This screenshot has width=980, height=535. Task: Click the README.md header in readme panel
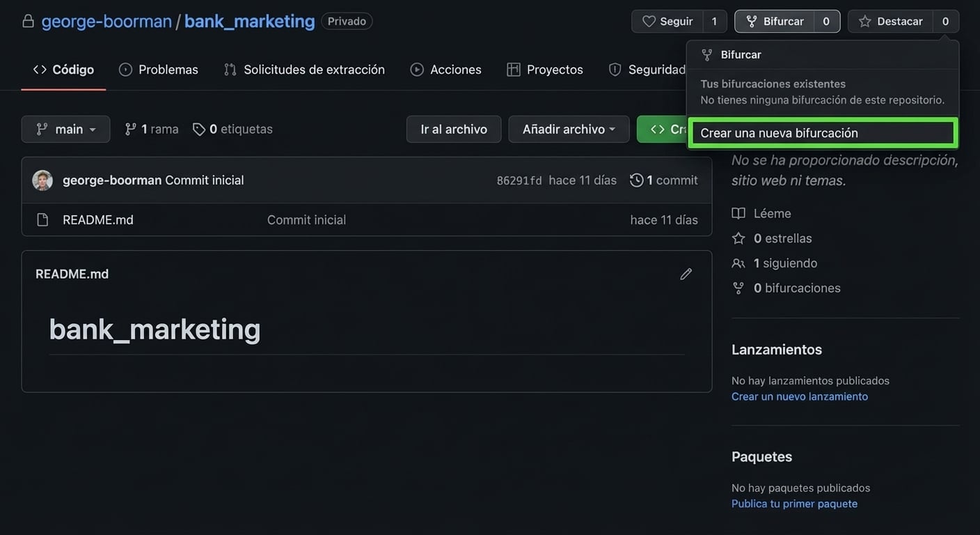[72, 274]
